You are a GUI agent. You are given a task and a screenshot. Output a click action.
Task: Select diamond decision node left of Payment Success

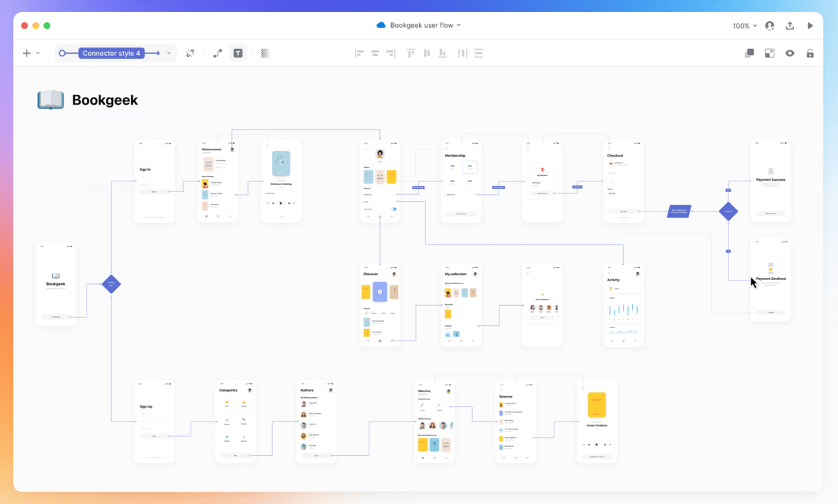click(x=728, y=211)
